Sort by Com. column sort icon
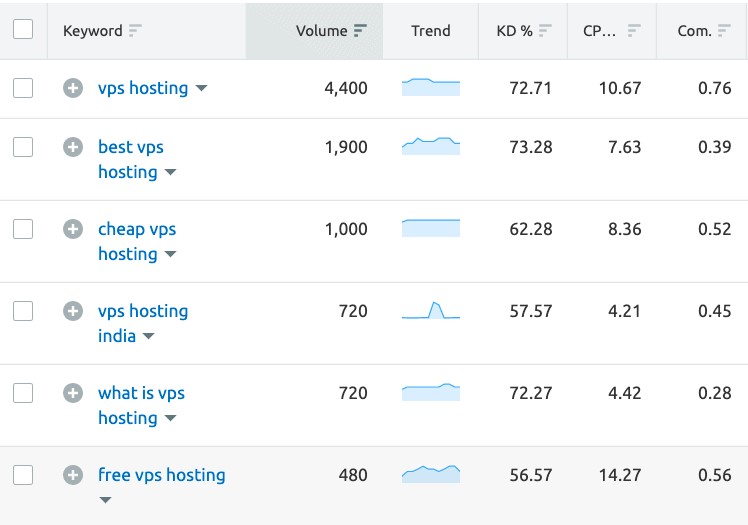 coord(724,31)
